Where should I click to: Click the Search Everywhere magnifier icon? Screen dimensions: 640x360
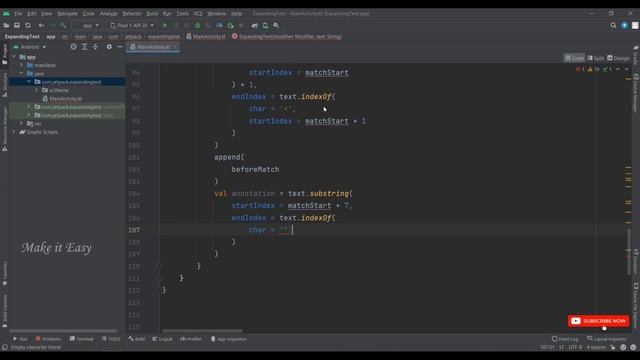pyautogui.click(x=613, y=25)
